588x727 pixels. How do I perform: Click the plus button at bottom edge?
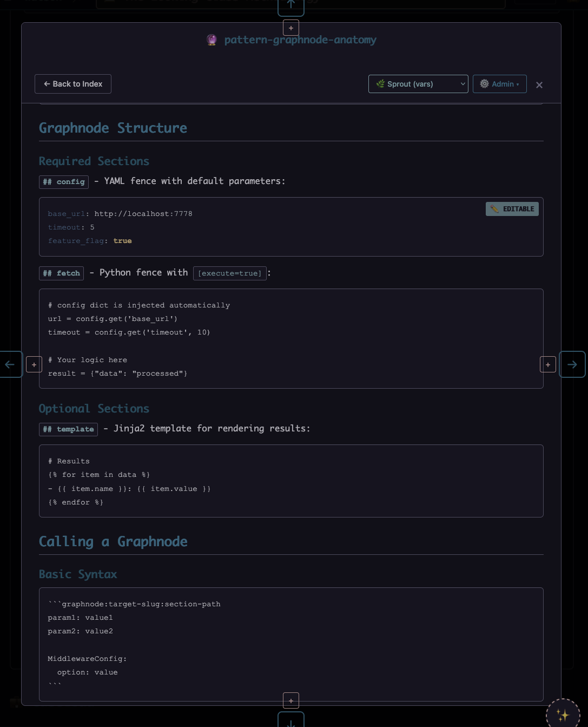[291, 700]
